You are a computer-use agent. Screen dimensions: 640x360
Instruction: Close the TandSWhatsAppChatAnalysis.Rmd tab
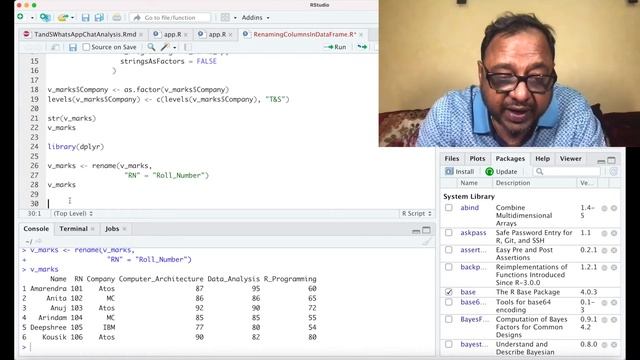click(x=141, y=35)
